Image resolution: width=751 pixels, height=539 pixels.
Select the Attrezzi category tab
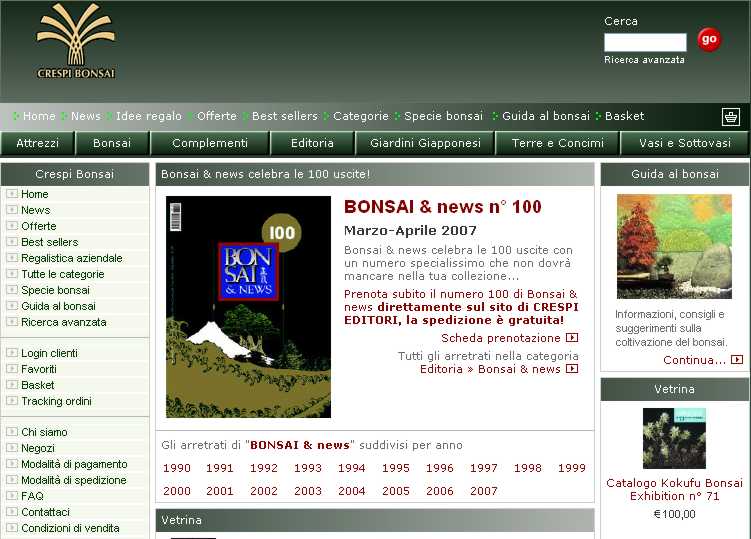coord(37,143)
